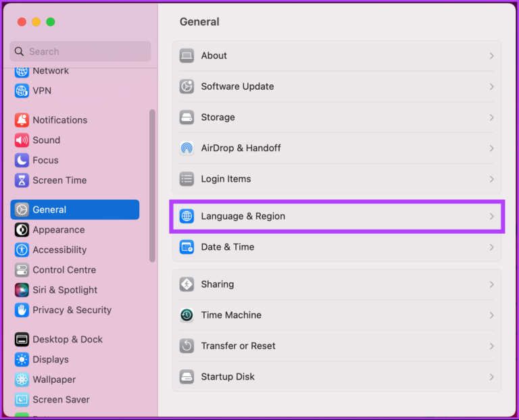Click the Storage drive icon
This screenshot has width=519, height=420.
click(187, 117)
